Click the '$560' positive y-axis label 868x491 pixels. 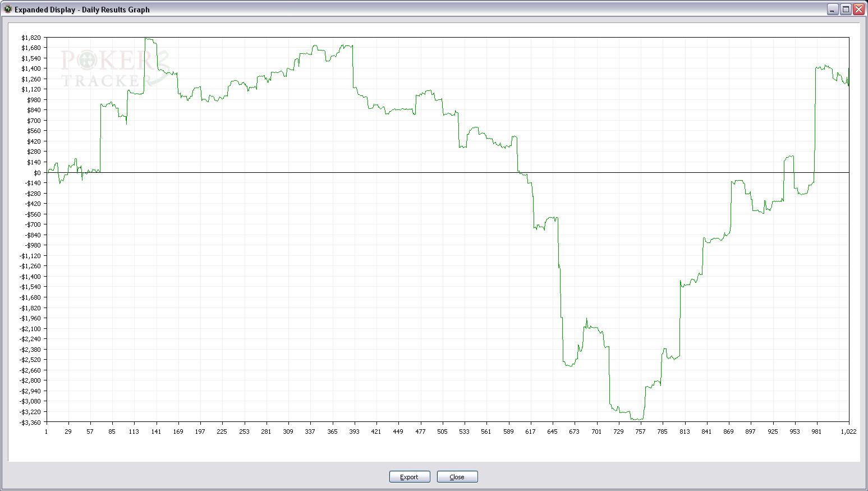click(x=33, y=131)
